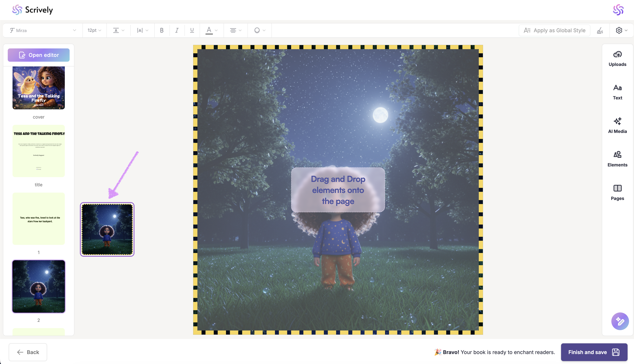This screenshot has height=364, width=634.
Task: Expand the Mirza font family dropdown
Action: pos(43,31)
